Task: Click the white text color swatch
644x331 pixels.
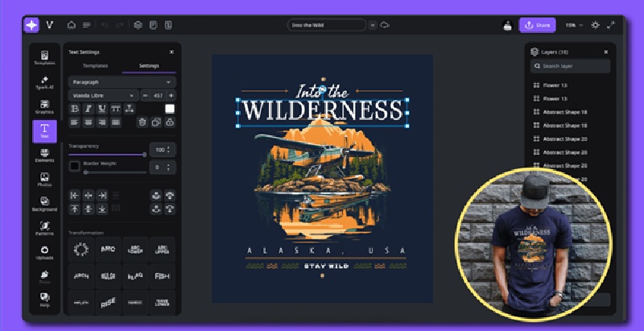Action: click(170, 109)
